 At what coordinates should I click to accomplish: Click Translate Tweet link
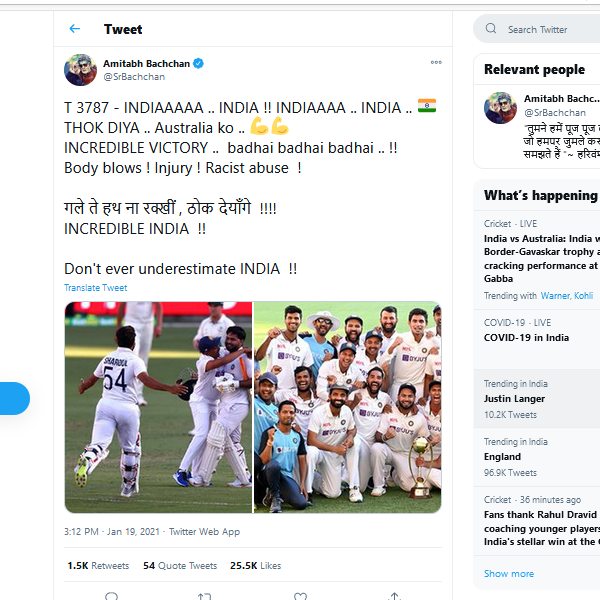[x=95, y=288]
